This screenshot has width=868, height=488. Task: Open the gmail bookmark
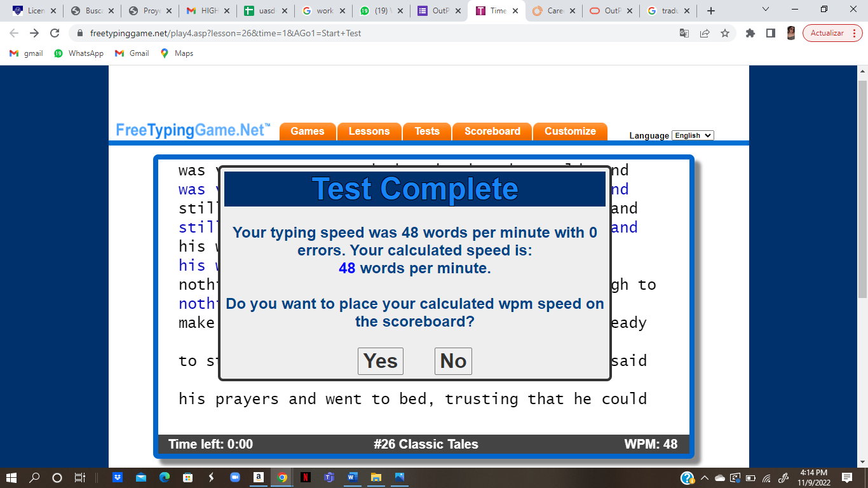click(26, 53)
